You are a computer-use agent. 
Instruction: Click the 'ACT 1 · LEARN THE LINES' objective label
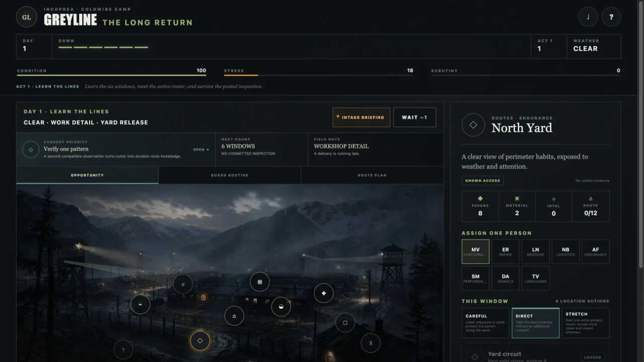(48, 86)
